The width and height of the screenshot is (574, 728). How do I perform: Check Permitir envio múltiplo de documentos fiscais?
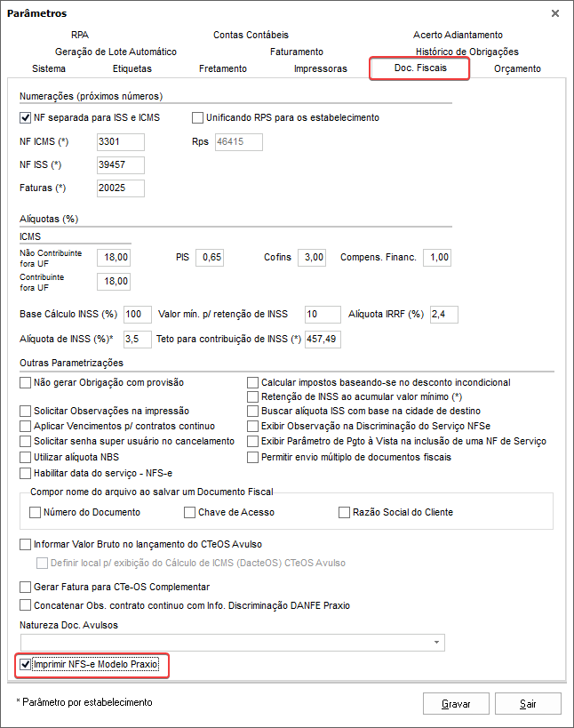[253, 457]
